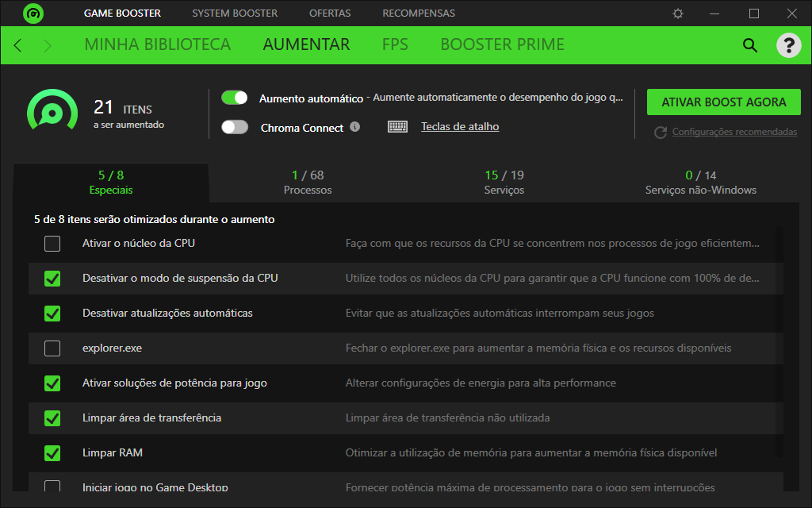Image resolution: width=812 pixels, height=508 pixels.
Task: Select the Especiais 5 / 8 tab
Action: (111, 183)
